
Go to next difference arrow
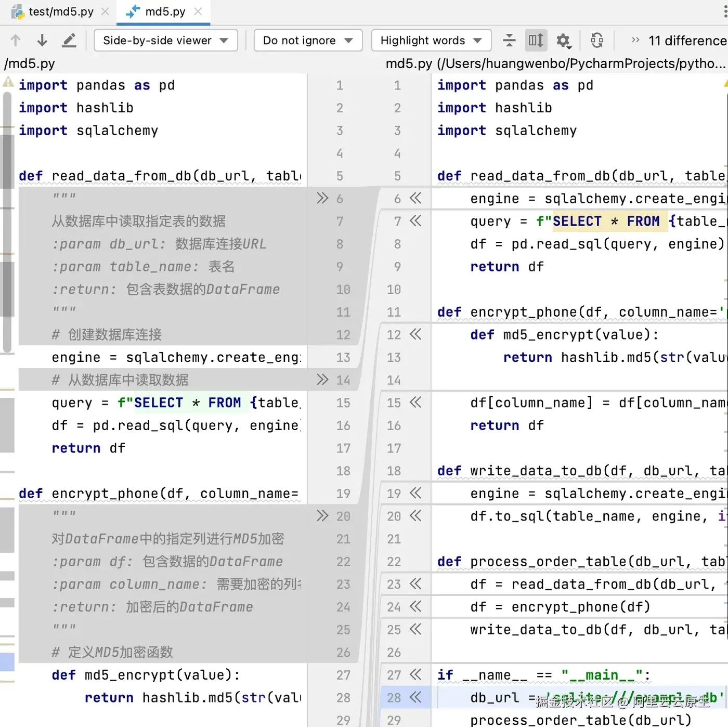point(42,40)
